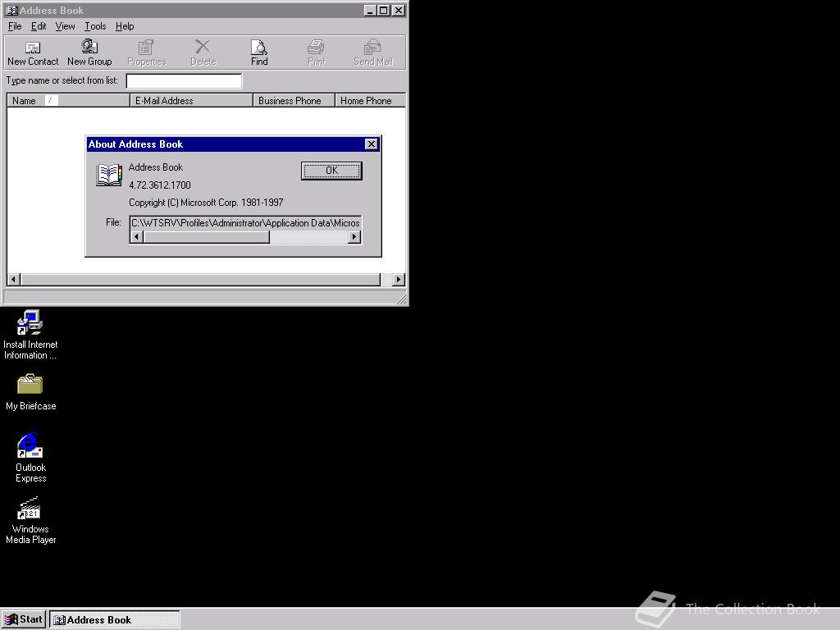Image resolution: width=840 pixels, height=630 pixels.
Task: Select the Outlook Express desktop icon
Action: click(30, 458)
